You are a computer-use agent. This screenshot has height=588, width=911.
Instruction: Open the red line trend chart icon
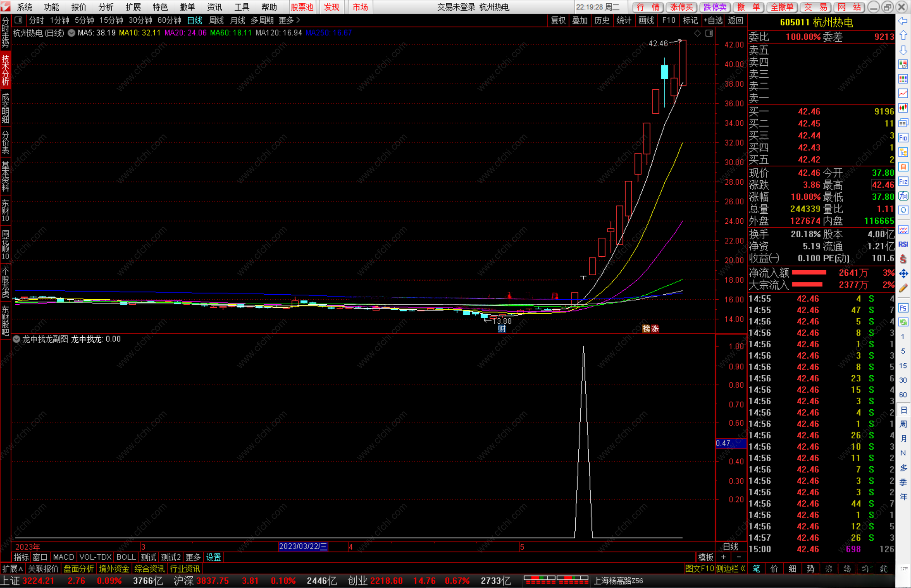903,93
